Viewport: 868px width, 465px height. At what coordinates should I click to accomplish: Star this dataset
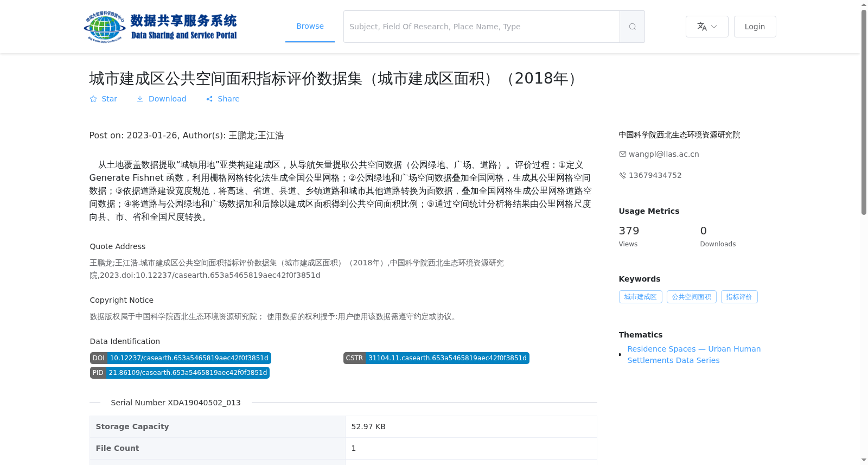[x=103, y=99]
